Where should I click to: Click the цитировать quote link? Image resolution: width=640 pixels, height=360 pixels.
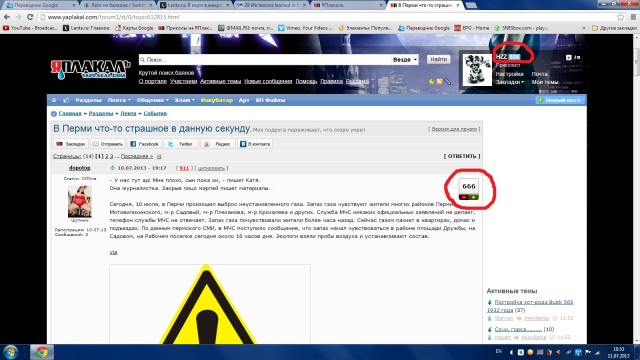(x=211, y=168)
